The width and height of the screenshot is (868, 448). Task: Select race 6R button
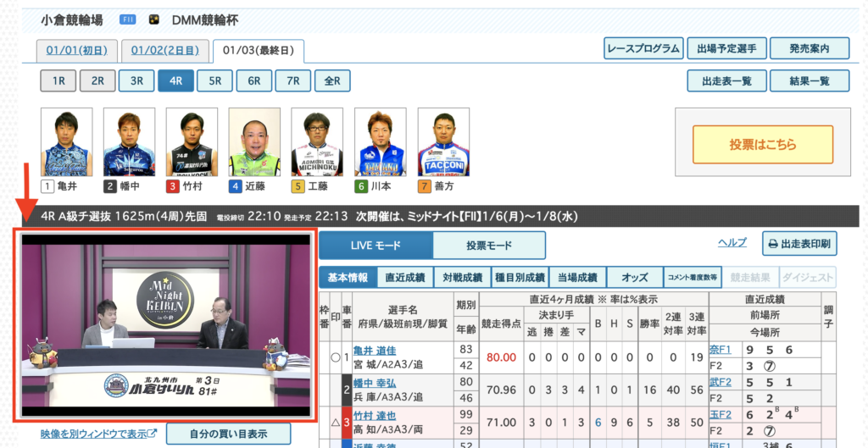[254, 80]
